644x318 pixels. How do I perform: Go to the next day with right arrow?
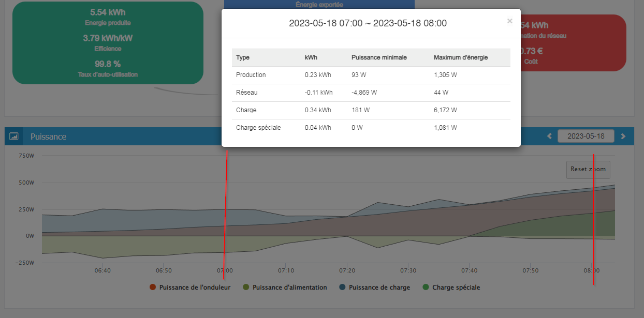[623, 137]
